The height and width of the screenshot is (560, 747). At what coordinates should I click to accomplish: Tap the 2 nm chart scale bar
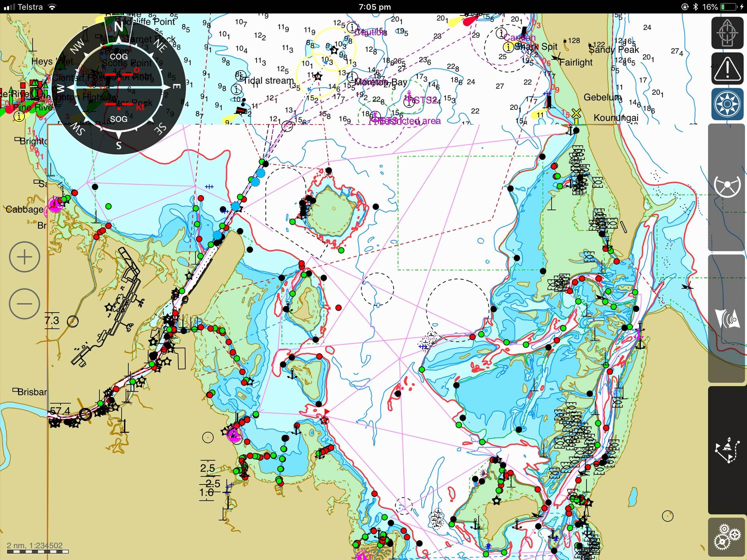point(38,548)
